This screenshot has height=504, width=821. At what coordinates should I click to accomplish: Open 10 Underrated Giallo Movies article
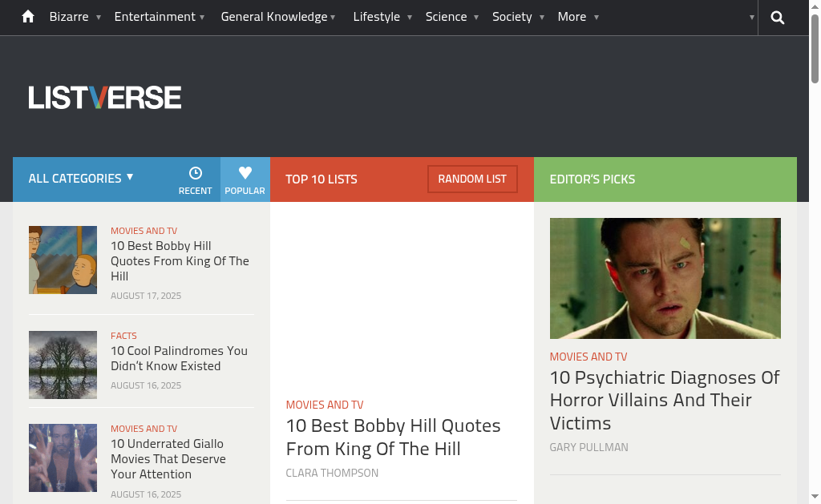click(168, 458)
